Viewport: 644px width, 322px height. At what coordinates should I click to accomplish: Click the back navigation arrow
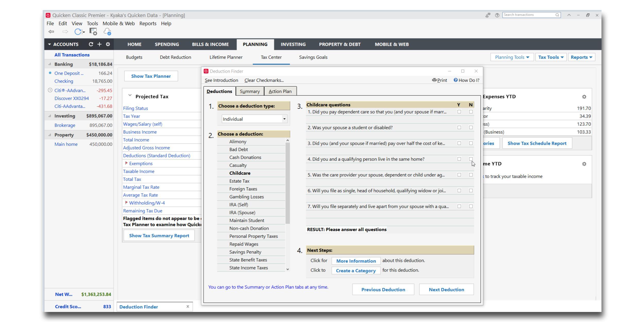(x=51, y=32)
